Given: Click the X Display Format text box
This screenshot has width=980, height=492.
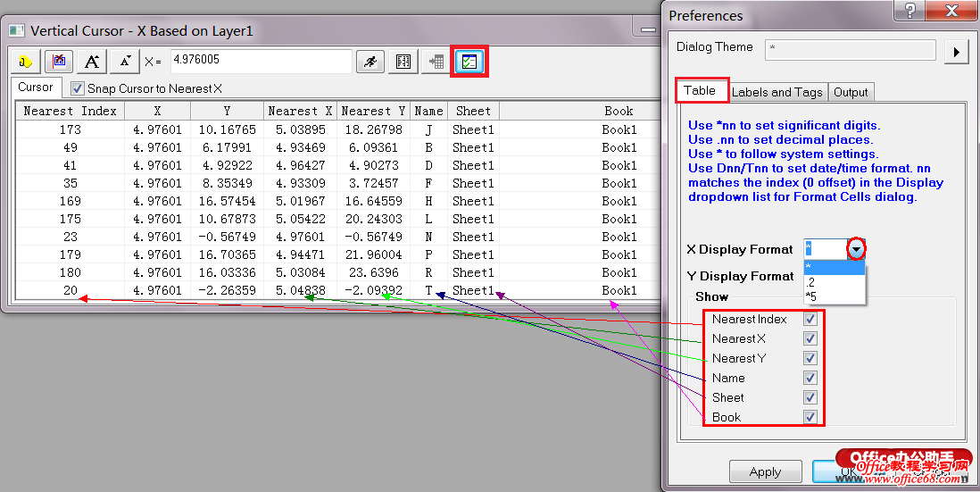Looking at the screenshot, I should [x=826, y=249].
